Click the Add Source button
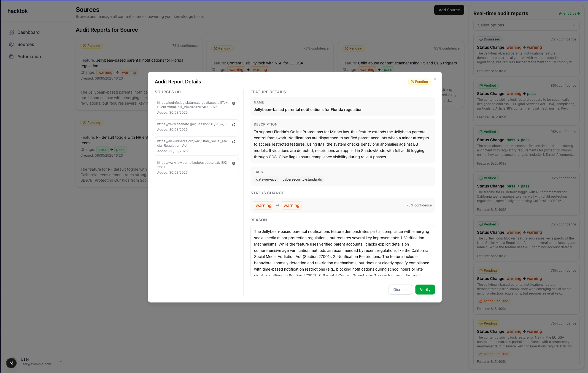Screen dimensions: 588x373 tap(449, 10)
